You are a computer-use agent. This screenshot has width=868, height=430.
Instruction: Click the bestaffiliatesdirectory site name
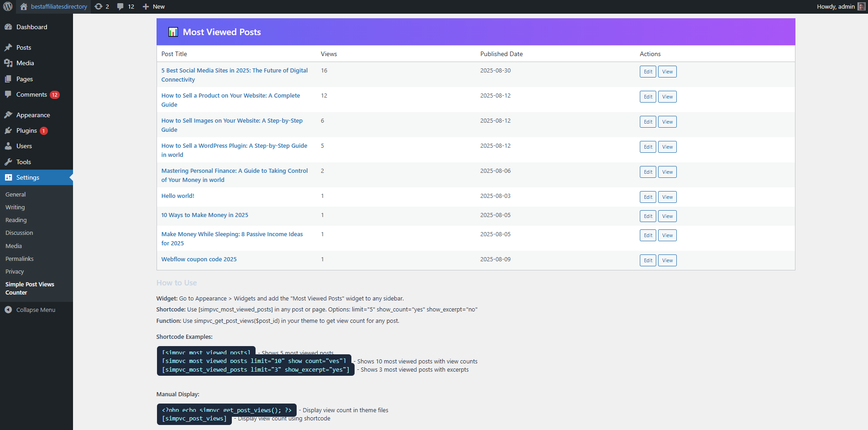point(59,6)
